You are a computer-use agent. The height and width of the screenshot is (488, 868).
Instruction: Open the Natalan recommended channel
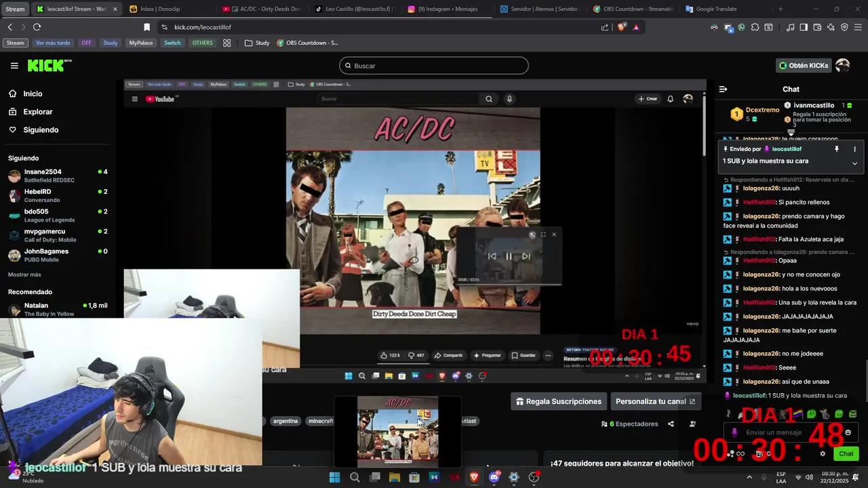point(58,309)
